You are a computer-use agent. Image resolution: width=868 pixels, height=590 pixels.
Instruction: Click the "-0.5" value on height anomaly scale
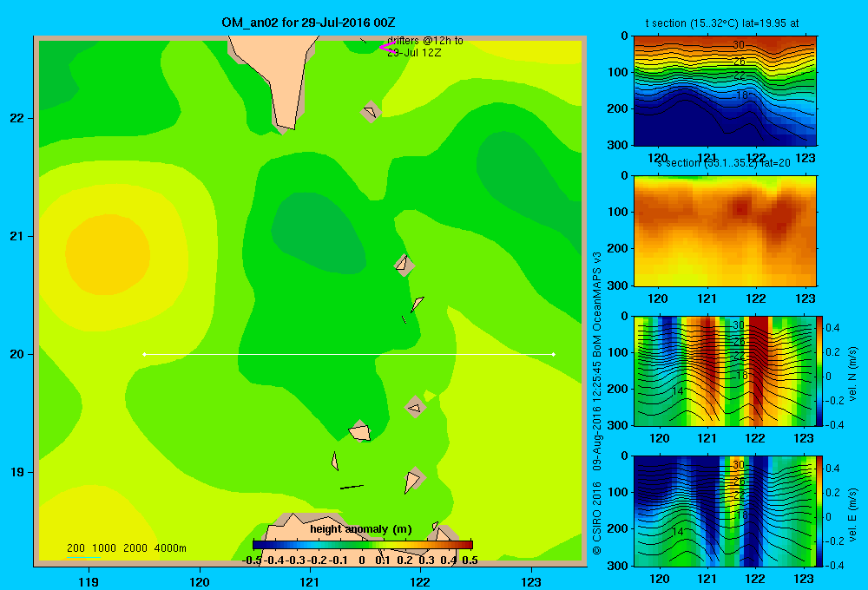click(x=252, y=560)
